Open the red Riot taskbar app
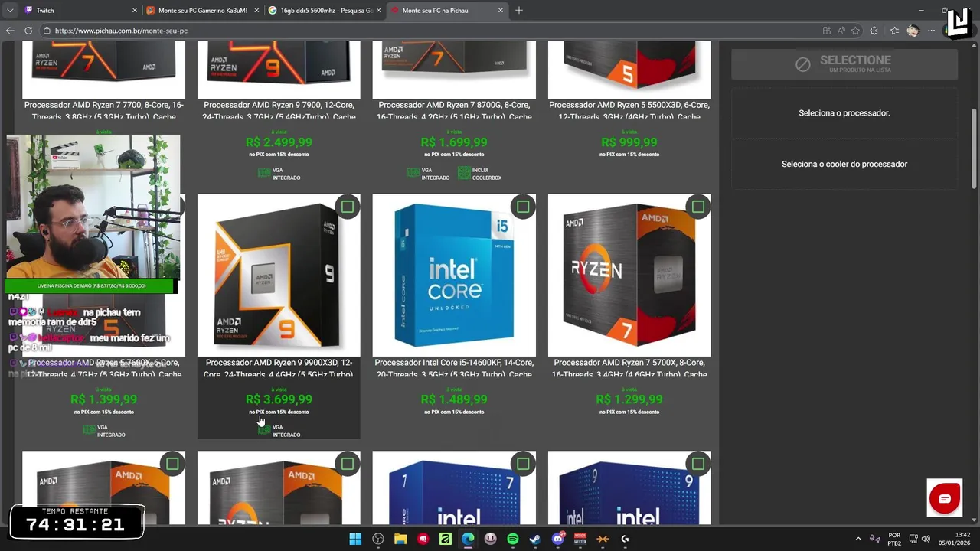 tap(423, 539)
